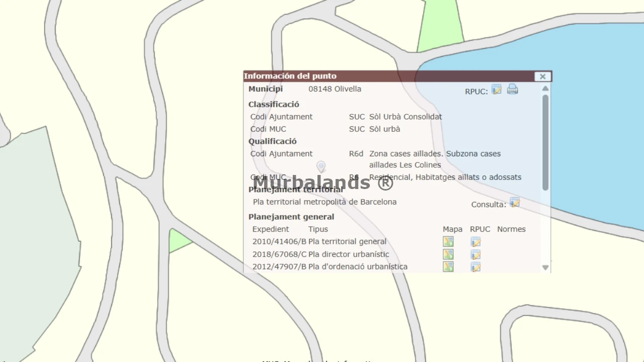Click the "Pla territorial general" row text
This screenshot has height=362, width=644.
click(347, 241)
